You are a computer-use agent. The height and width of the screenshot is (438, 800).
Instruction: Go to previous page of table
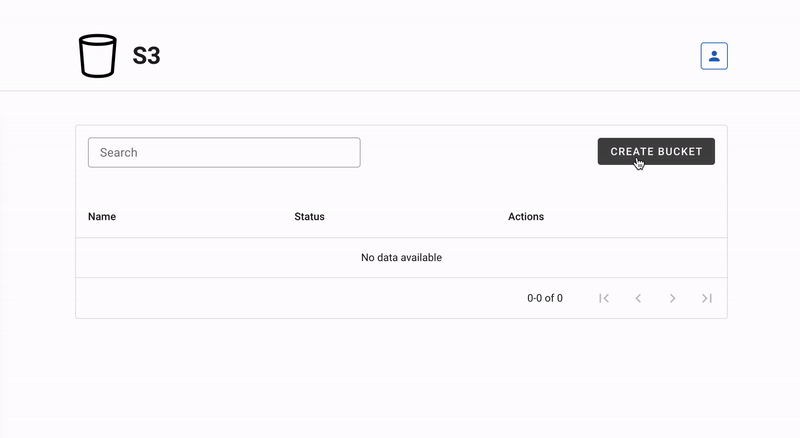[638, 298]
